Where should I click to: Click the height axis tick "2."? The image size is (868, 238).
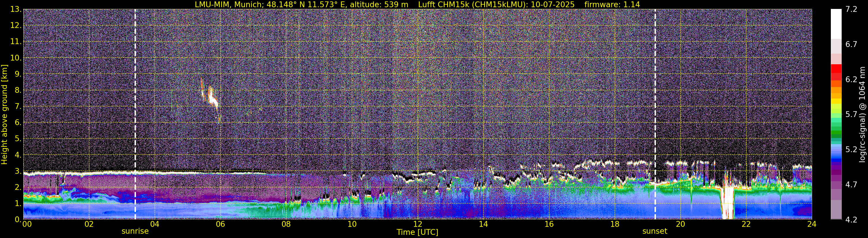coord(18,187)
